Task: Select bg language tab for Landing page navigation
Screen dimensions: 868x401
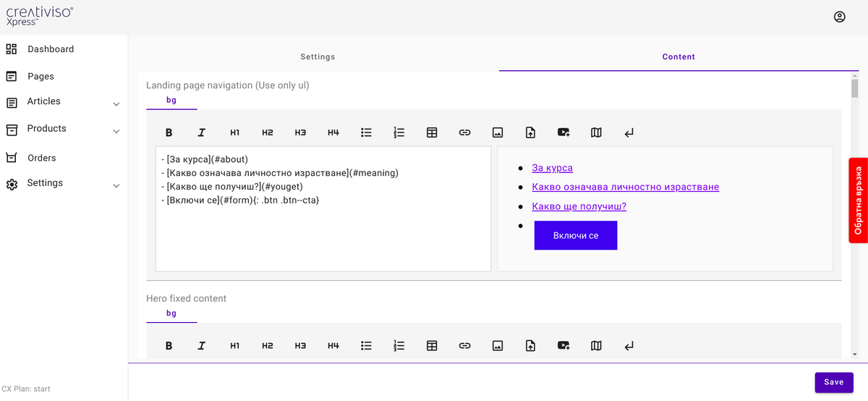Action: 171,101
